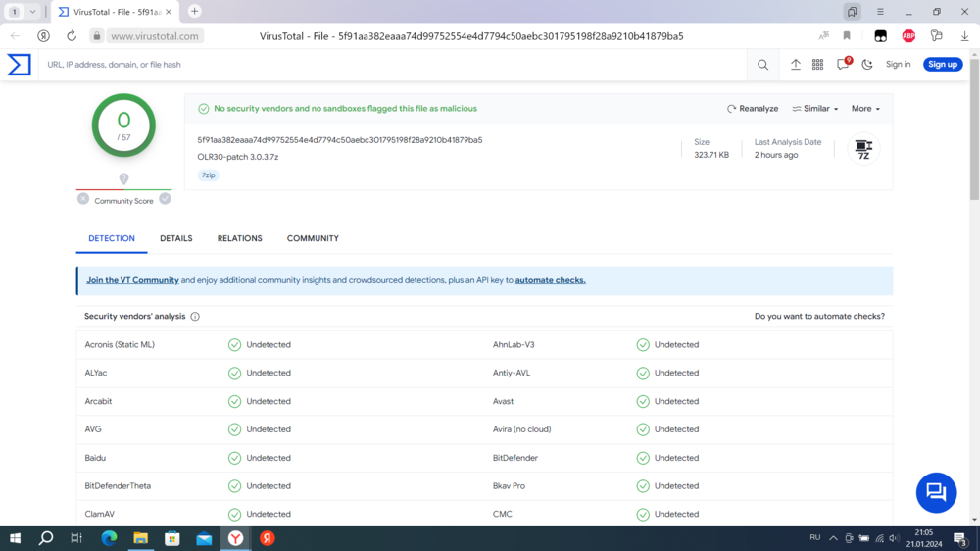Viewport: 980px width, 551px height.
Task: Click the info icon beside Security vendors' analysis
Action: tap(195, 317)
